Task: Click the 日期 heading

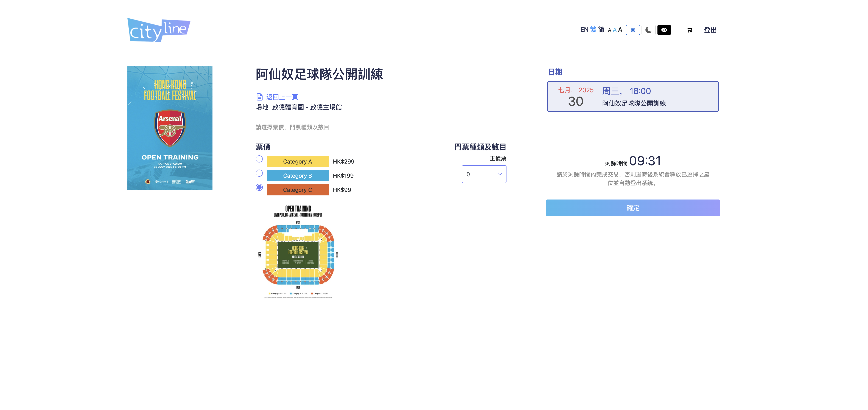Action: point(555,72)
